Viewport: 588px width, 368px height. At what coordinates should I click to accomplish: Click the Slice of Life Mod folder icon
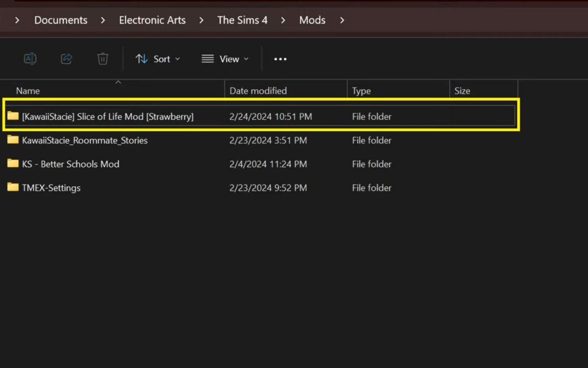[13, 116]
